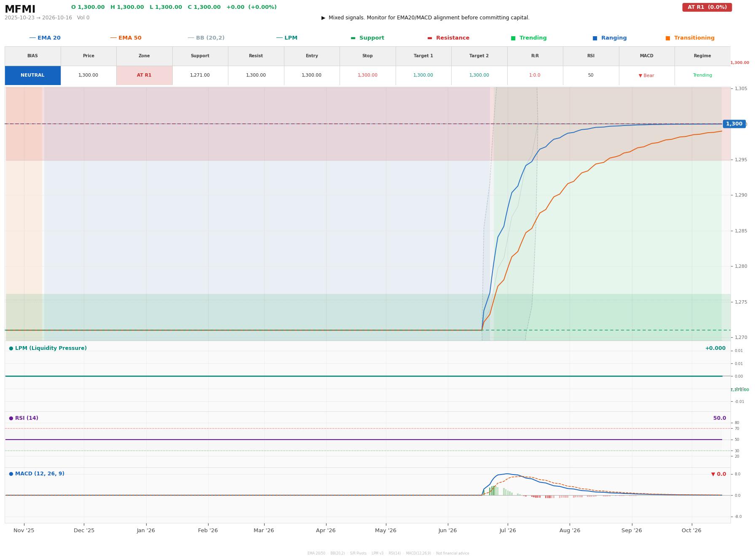This screenshot has width=755, height=560.
Task: Select the EMA 50 legend entry
Action: pos(126,38)
